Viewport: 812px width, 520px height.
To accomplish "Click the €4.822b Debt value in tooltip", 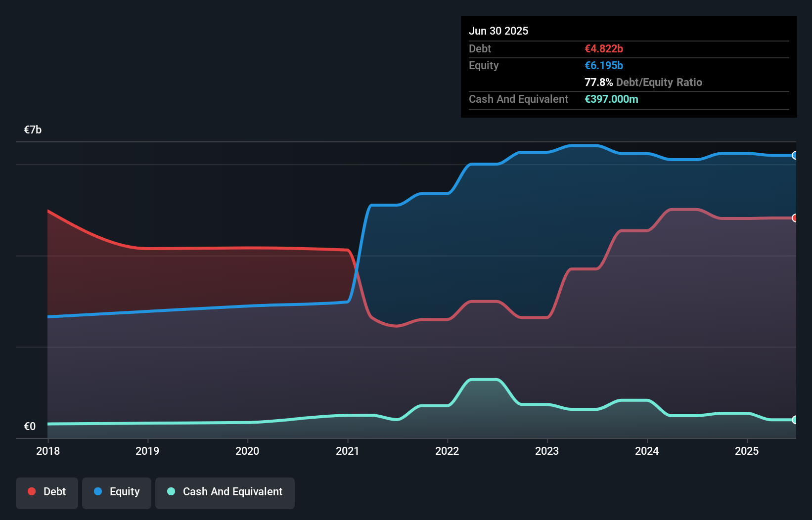I will 604,48.
